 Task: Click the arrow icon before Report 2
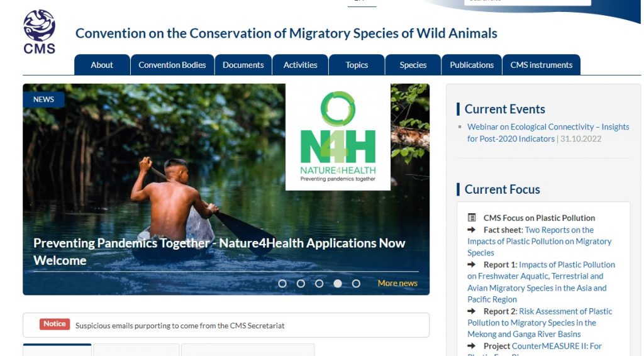tap(472, 311)
